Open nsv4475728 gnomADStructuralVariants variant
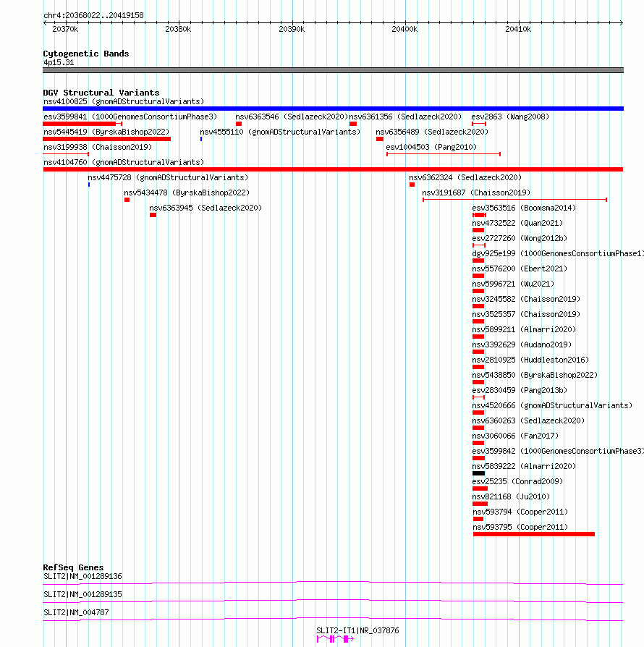 [x=168, y=178]
